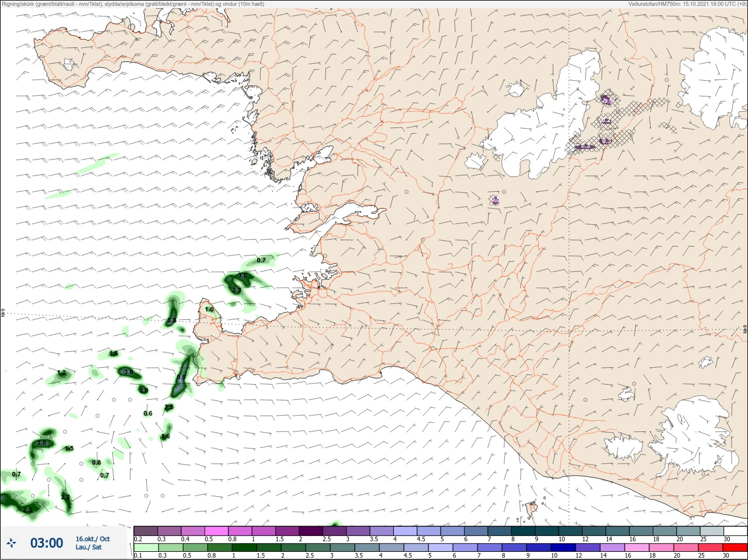This screenshot has width=748, height=560.
Task: Click the 2.5 precipitation value on the map
Action: pyautogui.click(x=169, y=407)
